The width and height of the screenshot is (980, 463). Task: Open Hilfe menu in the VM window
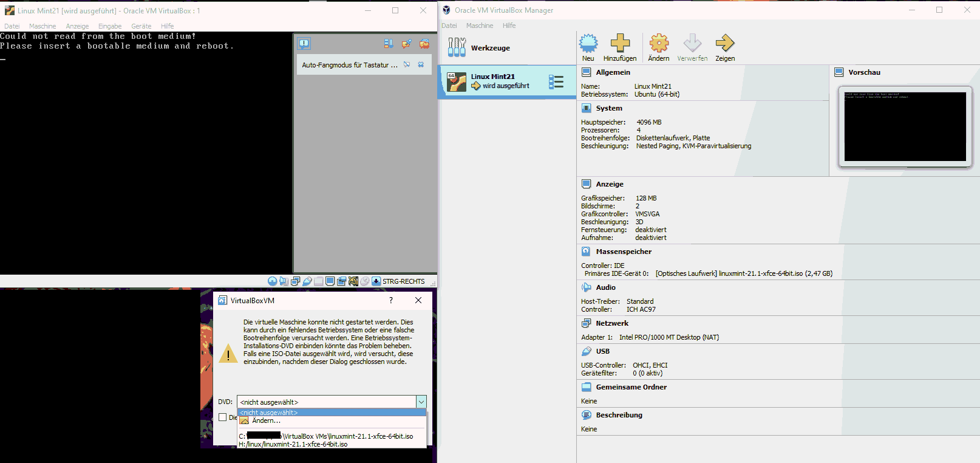tap(168, 26)
